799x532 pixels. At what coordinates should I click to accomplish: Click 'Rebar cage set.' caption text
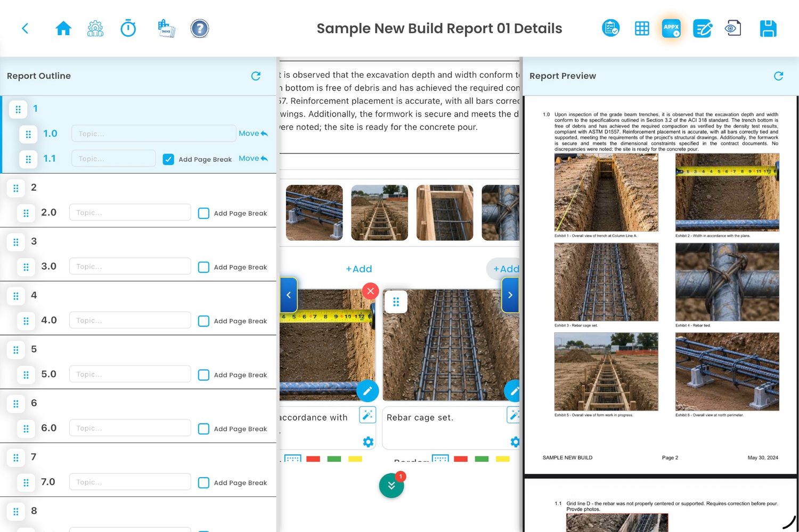click(x=420, y=418)
